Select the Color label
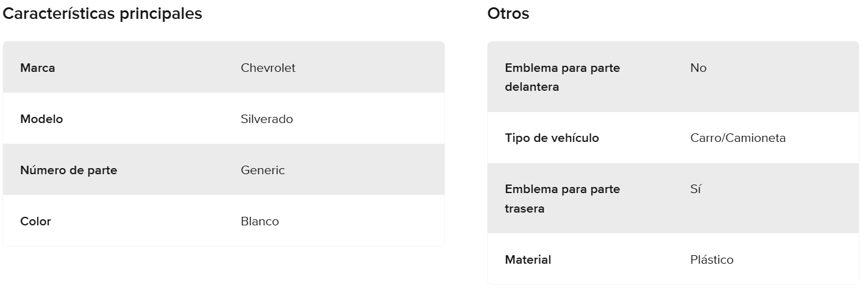Viewport: 868px width, 296px height. [x=35, y=221]
